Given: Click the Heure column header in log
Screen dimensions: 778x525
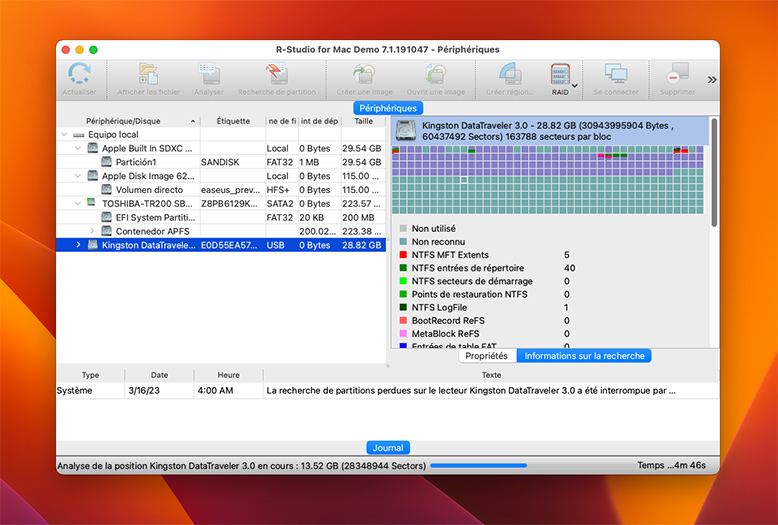Looking at the screenshot, I should point(228,375).
